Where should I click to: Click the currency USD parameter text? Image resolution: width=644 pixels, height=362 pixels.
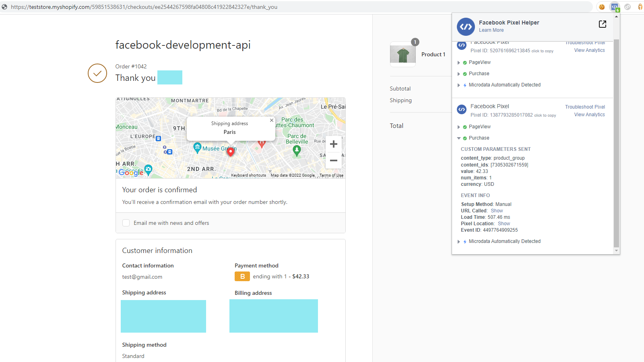(477, 184)
